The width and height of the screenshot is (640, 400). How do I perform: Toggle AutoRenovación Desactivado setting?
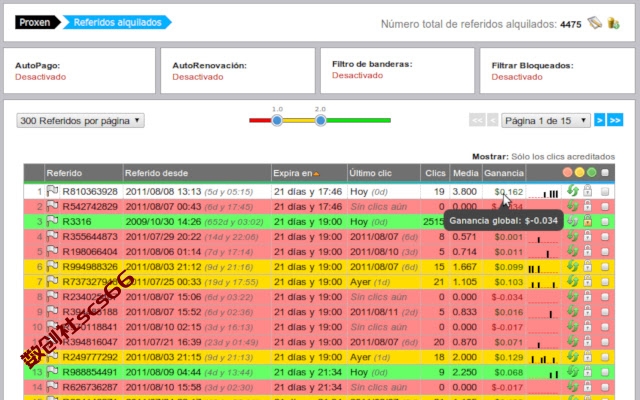point(198,77)
